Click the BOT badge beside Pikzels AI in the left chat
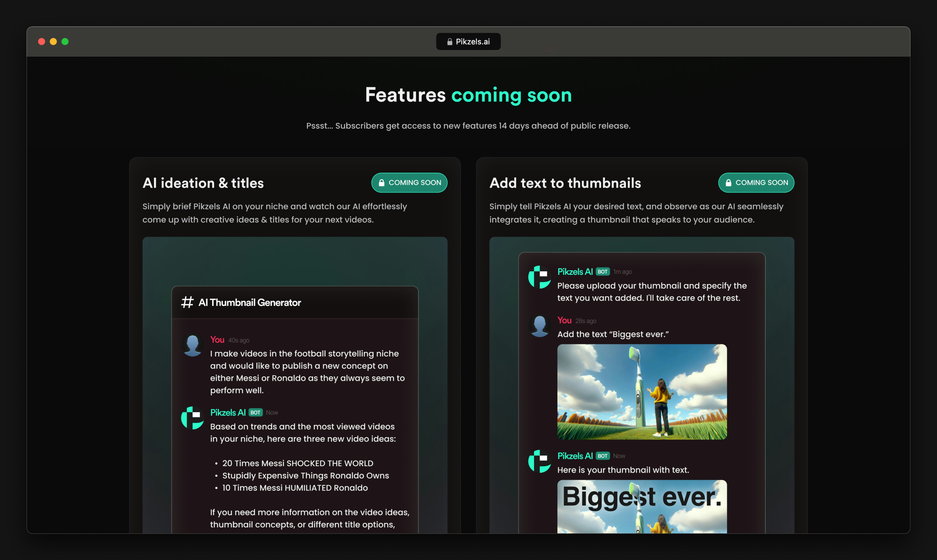 tap(255, 413)
